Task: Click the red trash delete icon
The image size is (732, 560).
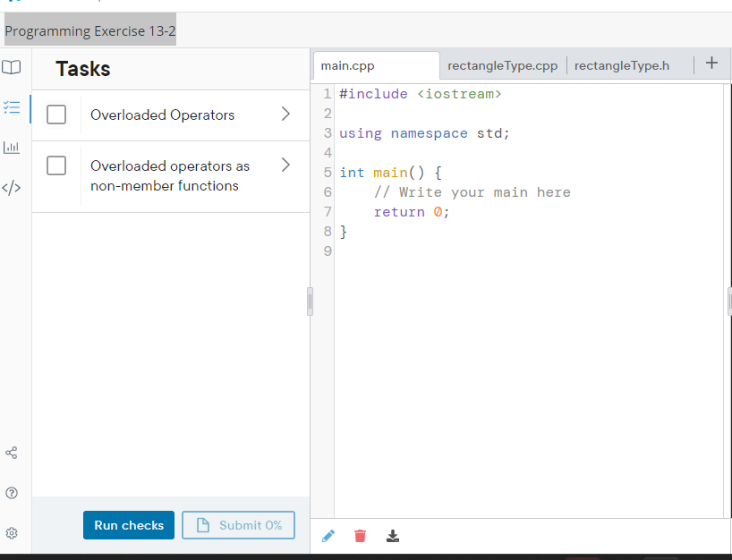Action: pyautogui.click(x=360, y=536)
